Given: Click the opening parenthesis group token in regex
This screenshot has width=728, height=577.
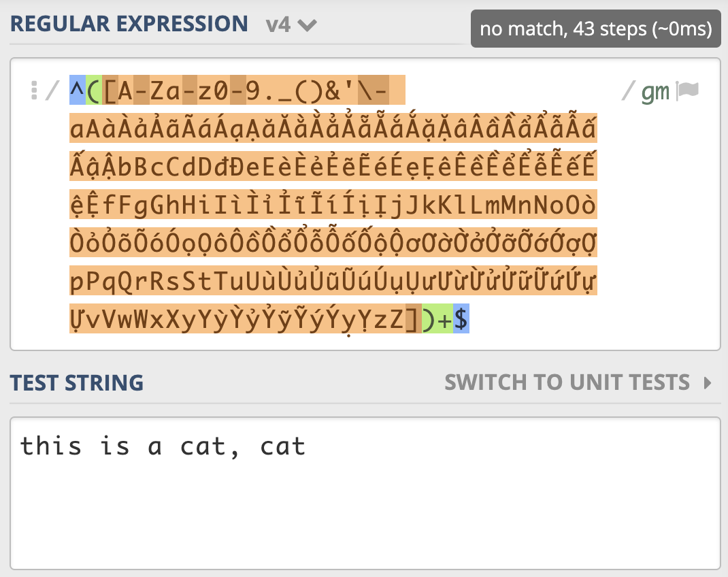Looking at the screenshot, I should pyautogui.click(x=93, y=90).
